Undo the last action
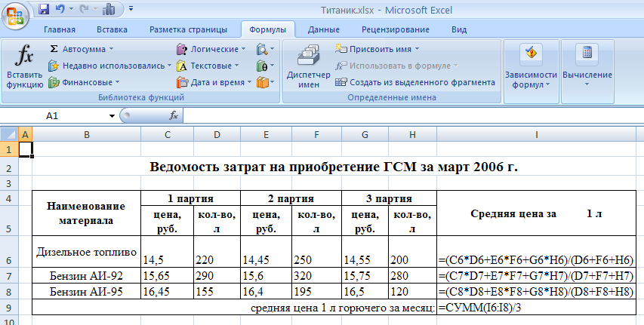The height and width of the screenshot is (325, 644). pos(60,9)
